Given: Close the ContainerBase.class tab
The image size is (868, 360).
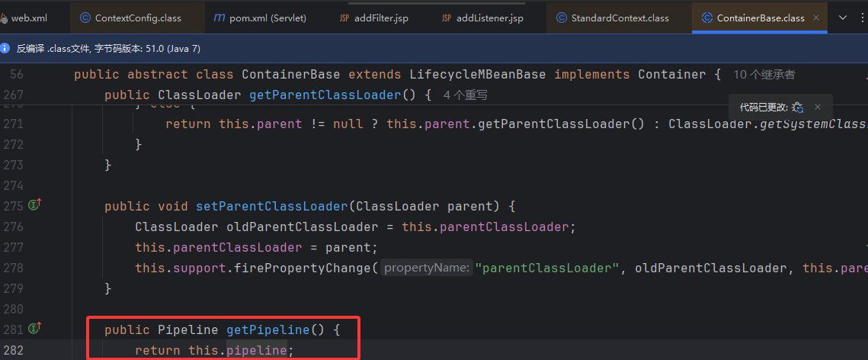Looking at the screenshot, I should click(817, 18).
